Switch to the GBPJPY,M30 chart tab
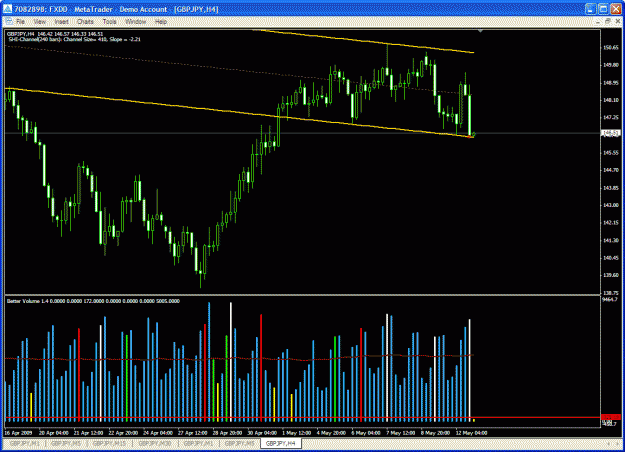This screenshot has height=452, width=625. pos(154,443)
